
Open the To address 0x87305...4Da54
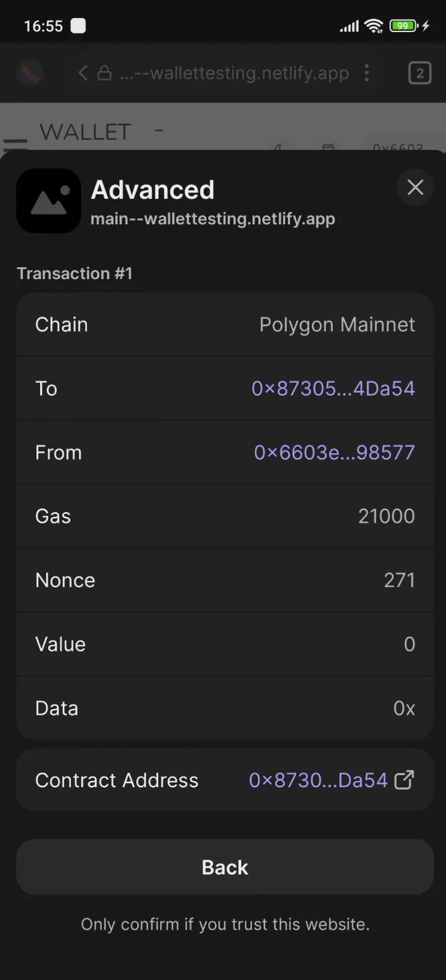[x=333, y=388]
